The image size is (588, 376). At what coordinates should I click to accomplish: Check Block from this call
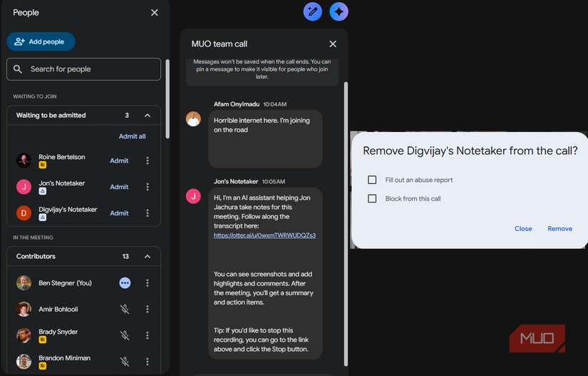(372, 198)
